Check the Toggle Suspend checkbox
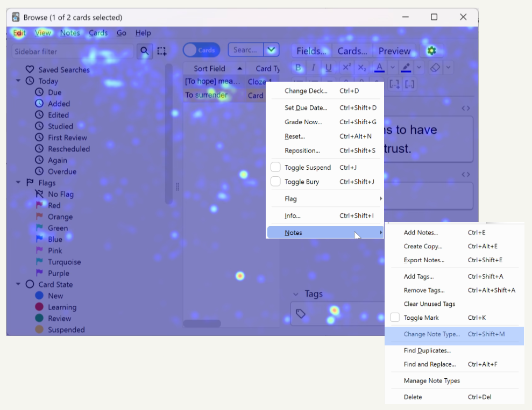532x410 pixels. click(x=275, y=167)
